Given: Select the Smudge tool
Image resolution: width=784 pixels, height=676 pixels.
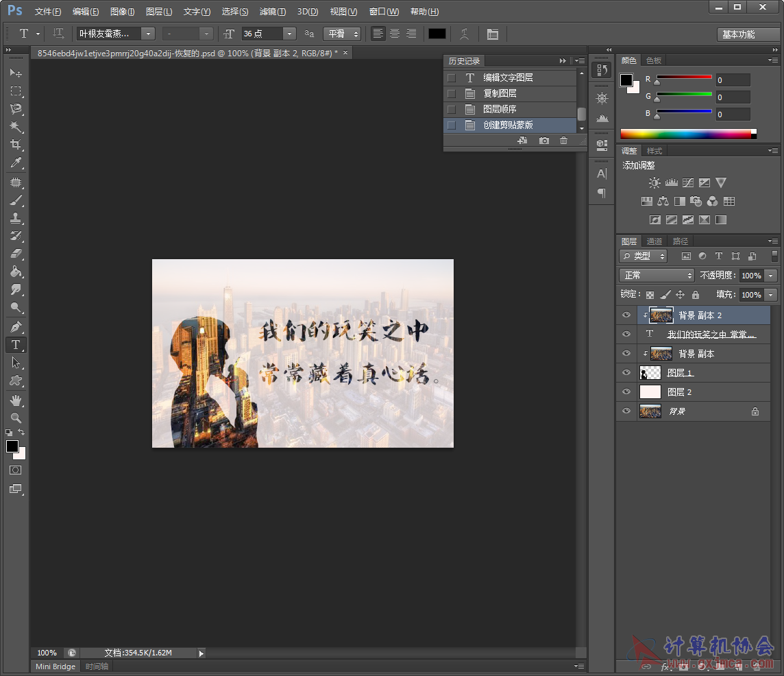Looking at the screenshot, I should [x=16, y=290].
